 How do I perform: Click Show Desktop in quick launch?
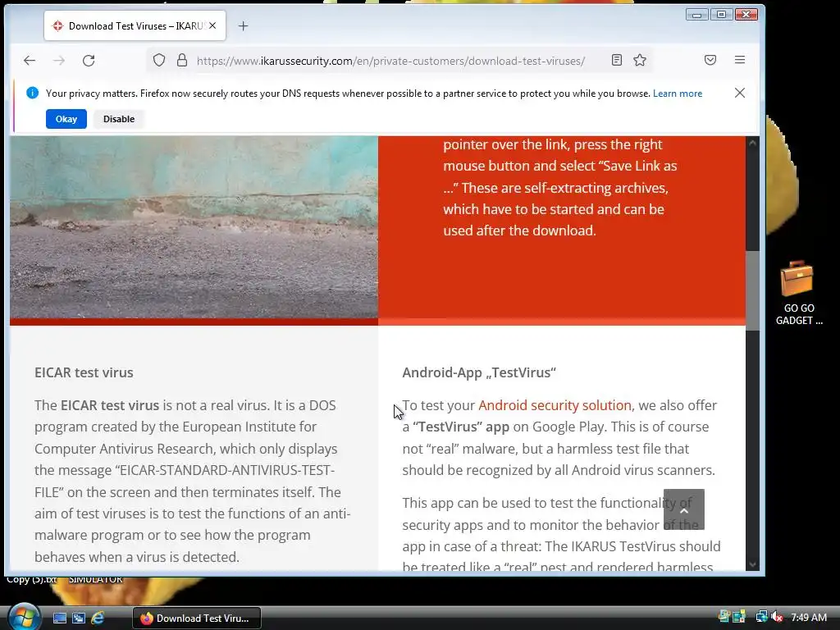pos(59,619)
